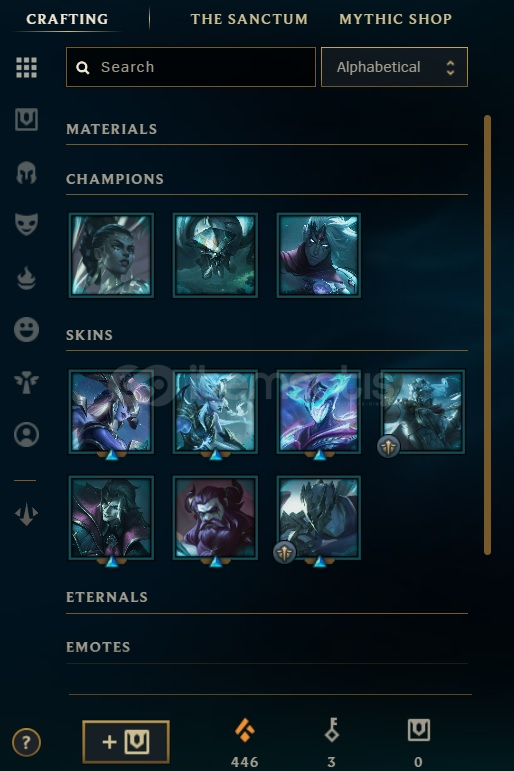The height and width of the screenshot is (771, 514).
Task: Filter loot by skins mask icon
Action: [27, 224]
